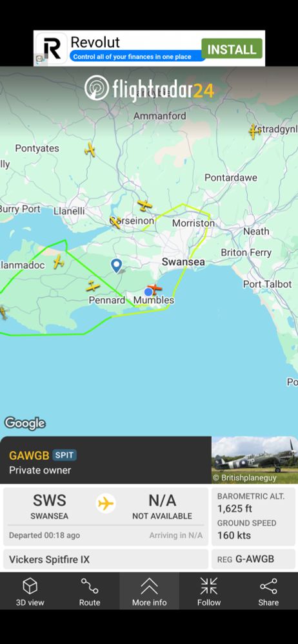Open the SWS Swansea departure info

coord(50,507)
